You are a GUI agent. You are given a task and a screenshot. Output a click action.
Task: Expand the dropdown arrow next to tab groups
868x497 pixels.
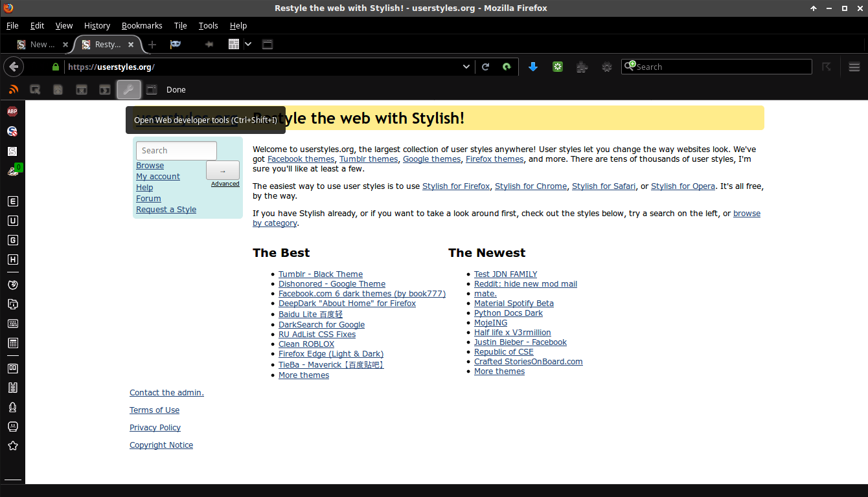click(x=248, y=45)
